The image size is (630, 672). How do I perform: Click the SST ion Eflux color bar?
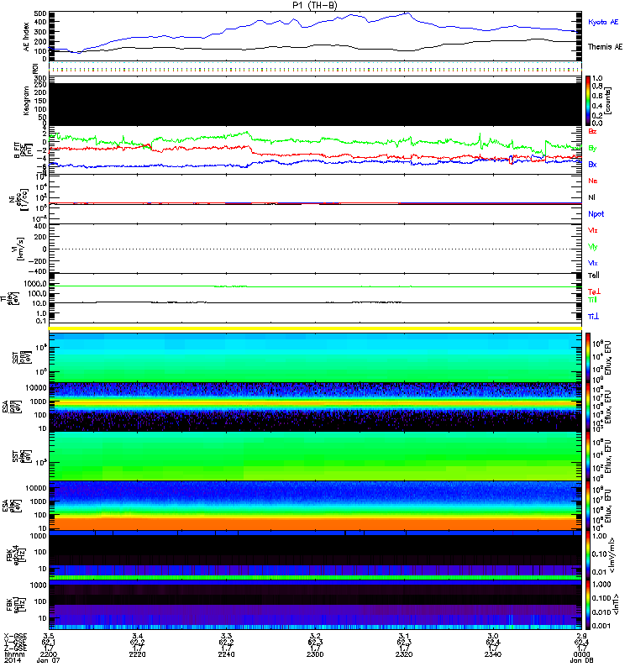click(587, 358)
